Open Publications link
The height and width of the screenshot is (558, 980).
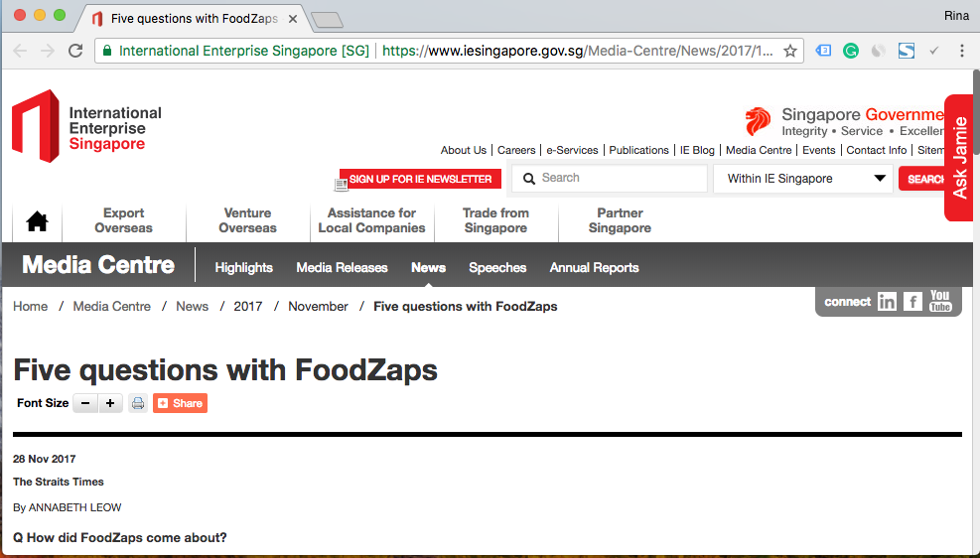point(638,150)
